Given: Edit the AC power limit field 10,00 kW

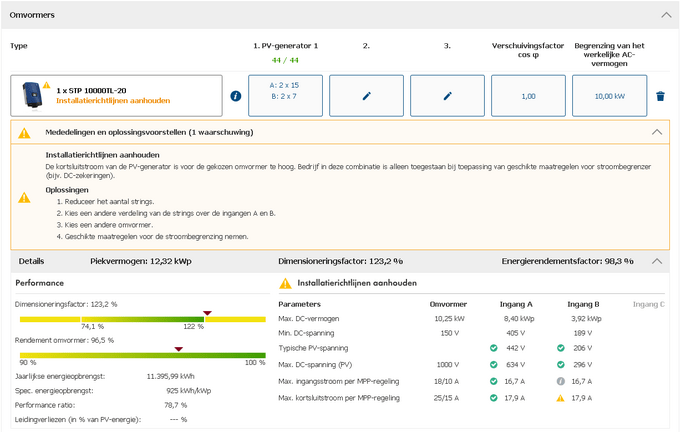Looking at the screenshot, I should [x=609, y=96].
